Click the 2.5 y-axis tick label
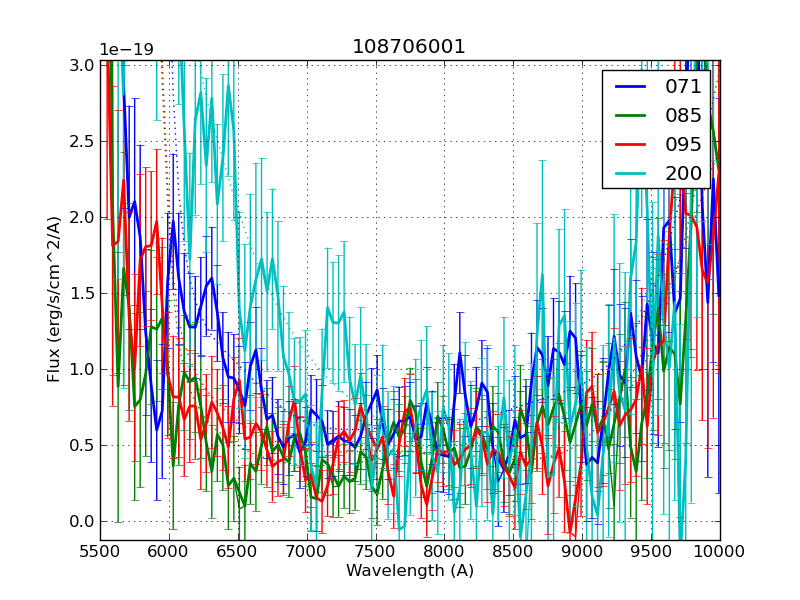This screenshot has width=800, height=600. click(x=83, y=141)
